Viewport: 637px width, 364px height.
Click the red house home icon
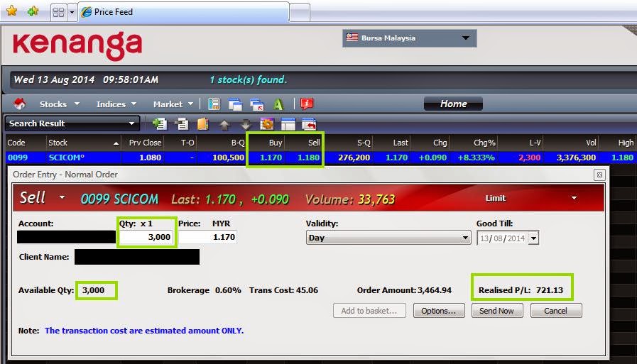pos(19,104)
